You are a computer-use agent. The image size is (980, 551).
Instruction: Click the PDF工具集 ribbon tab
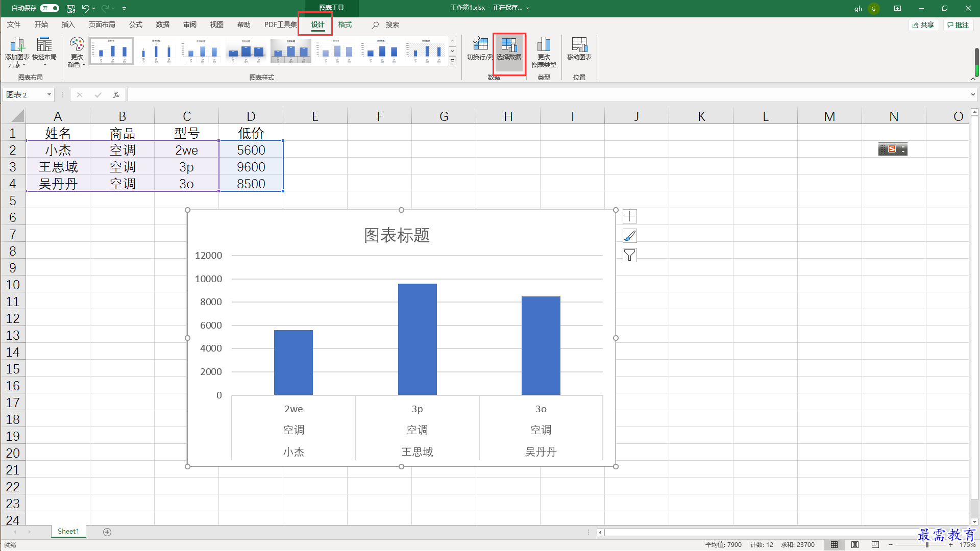click(280, 24)
